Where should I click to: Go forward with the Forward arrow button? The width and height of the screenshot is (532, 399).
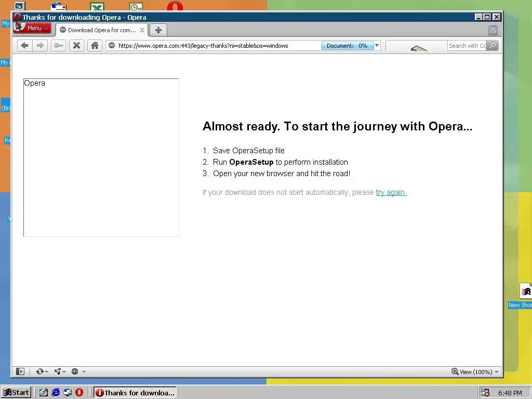tap(41, 46)
